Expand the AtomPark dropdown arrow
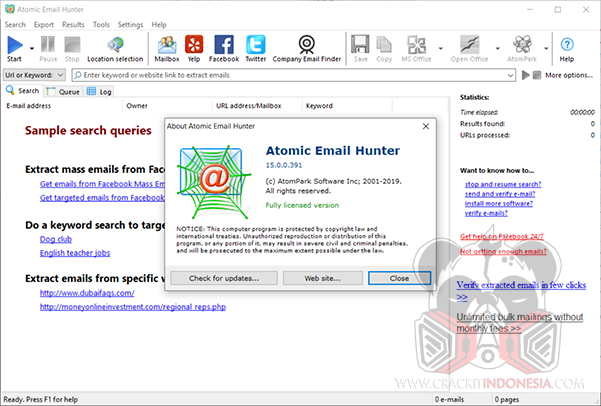 click(x=546, y=49)
